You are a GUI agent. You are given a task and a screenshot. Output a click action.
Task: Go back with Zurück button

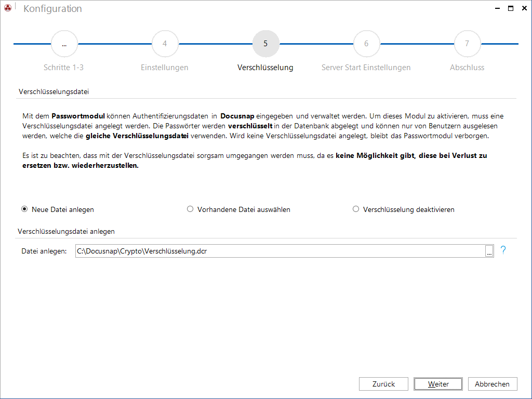click(x=383, y=384)
